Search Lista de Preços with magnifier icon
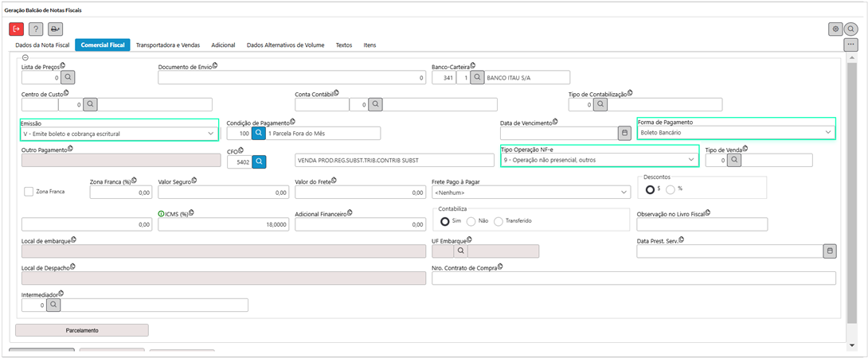 pyautogui.click(x=68, y=78)
